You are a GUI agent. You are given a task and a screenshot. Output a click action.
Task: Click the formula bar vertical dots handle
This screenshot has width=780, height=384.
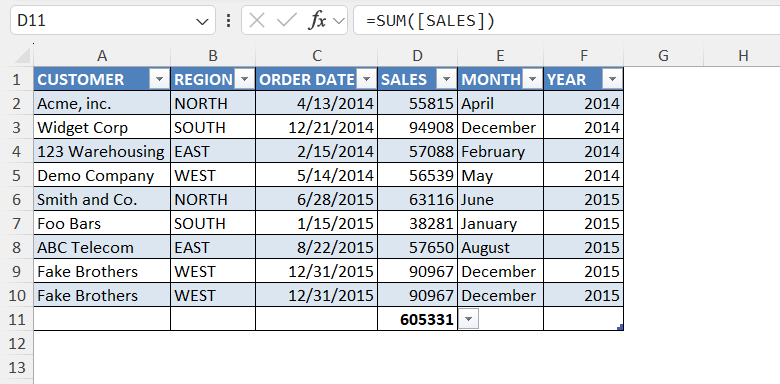[x=228, y=20]
